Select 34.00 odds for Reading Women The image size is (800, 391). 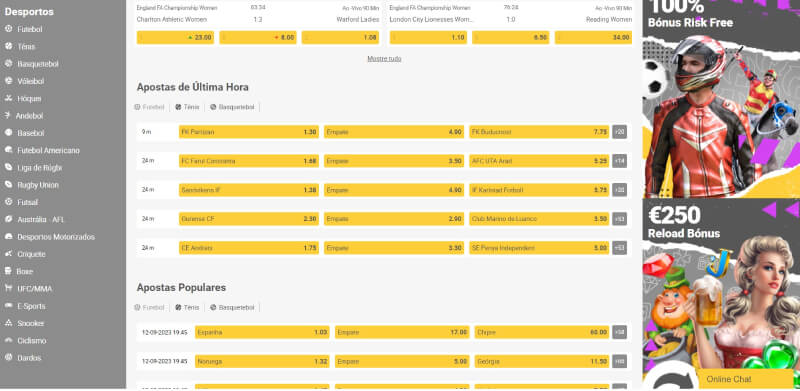tap(593, 38)
